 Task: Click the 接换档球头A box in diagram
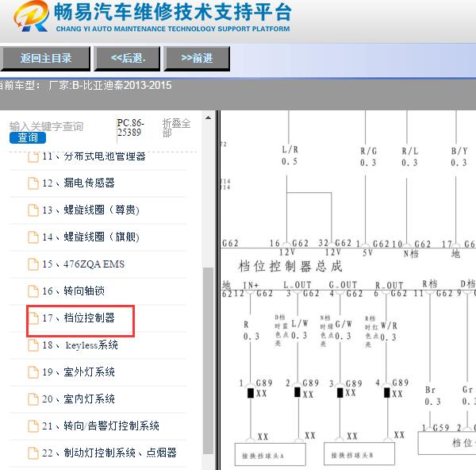pos(271,454)
